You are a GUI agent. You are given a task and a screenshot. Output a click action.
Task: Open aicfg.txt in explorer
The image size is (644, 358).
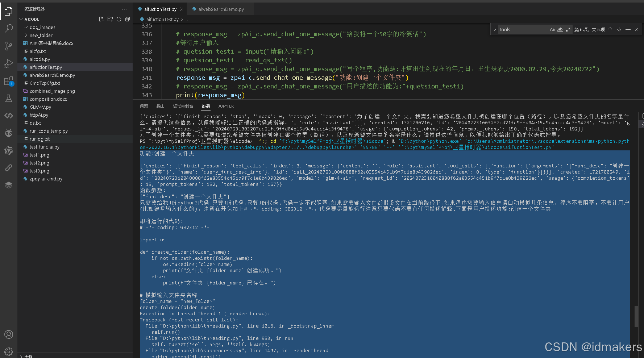click(38, 51)
